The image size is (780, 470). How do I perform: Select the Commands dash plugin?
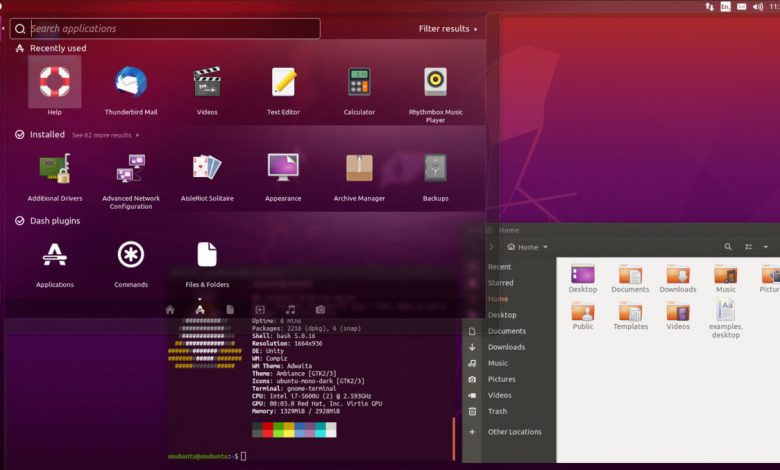coord(131,255)
